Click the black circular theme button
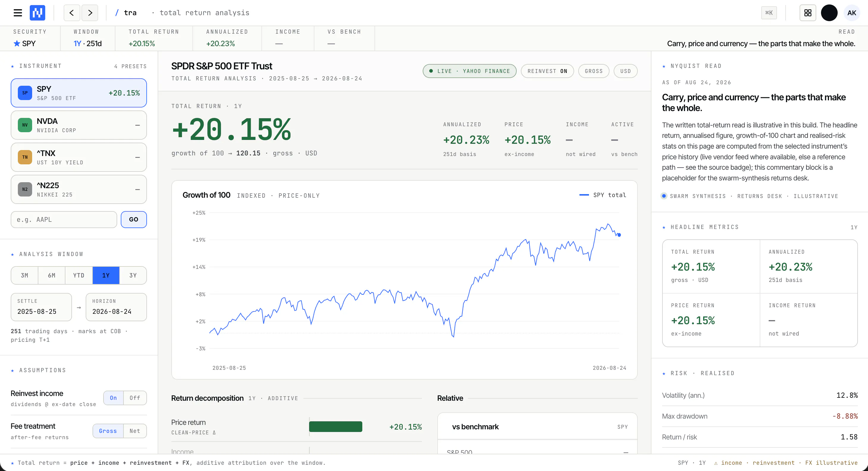 tap(829, 13)
